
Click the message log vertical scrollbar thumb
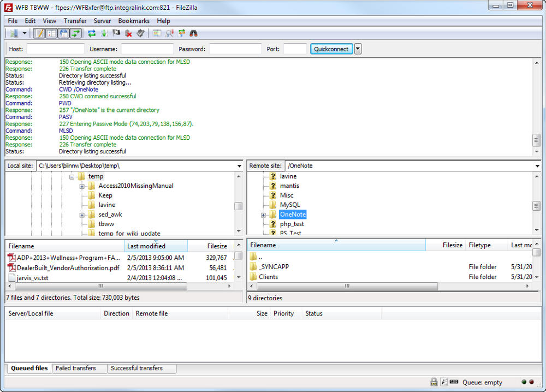click(x=537, y=140)
